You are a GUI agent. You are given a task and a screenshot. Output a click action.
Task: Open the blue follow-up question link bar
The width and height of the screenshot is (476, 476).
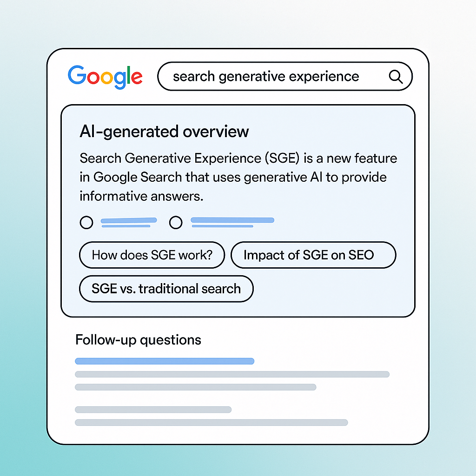[x=165, y=361]
